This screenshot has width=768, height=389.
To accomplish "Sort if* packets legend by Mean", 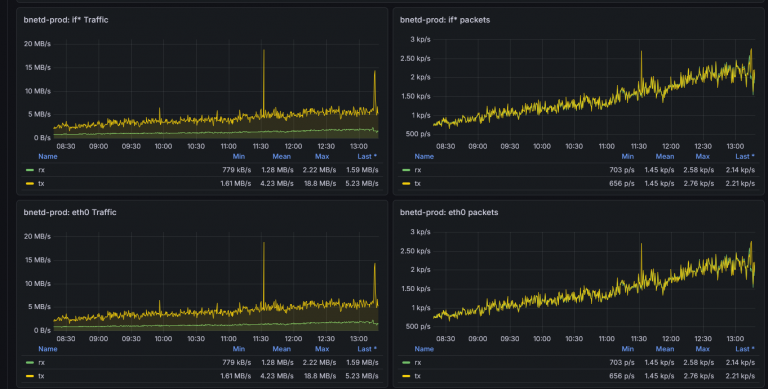I will coord(665,157).
